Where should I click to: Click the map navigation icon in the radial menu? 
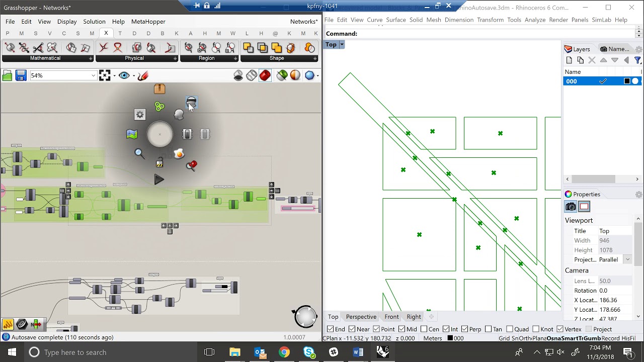[x=132, y=134]
